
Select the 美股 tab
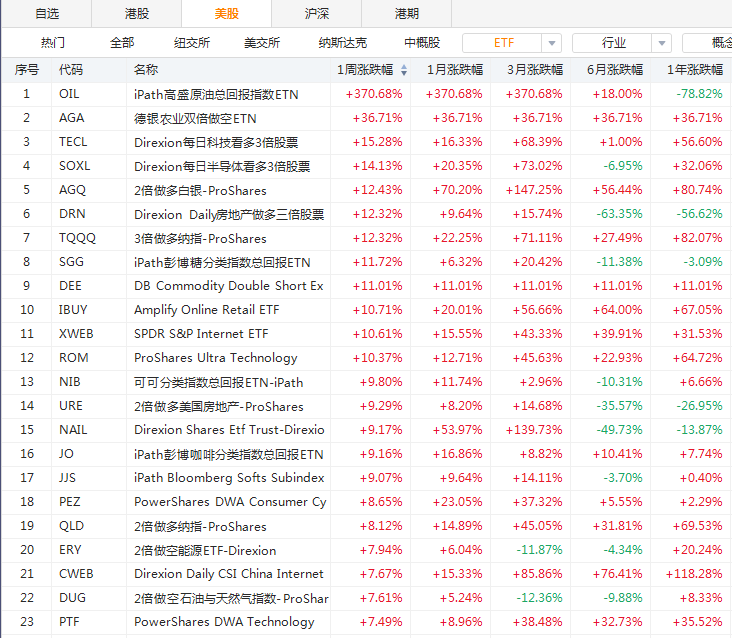click(x=226, y=14)
